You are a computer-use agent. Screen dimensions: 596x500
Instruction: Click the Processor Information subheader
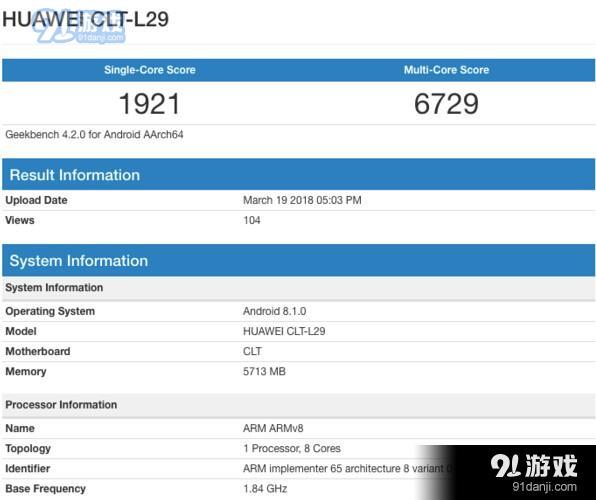tap(298, 405)
